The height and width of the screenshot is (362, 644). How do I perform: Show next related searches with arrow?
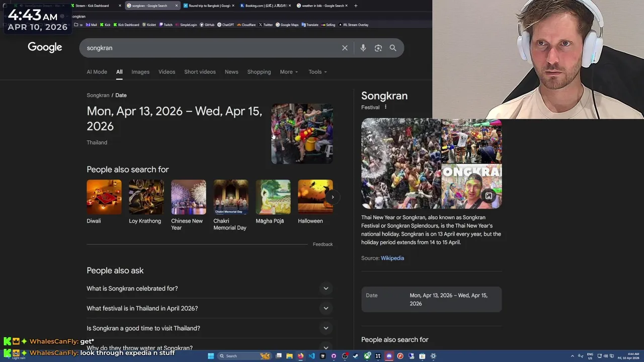coord(333,197)
